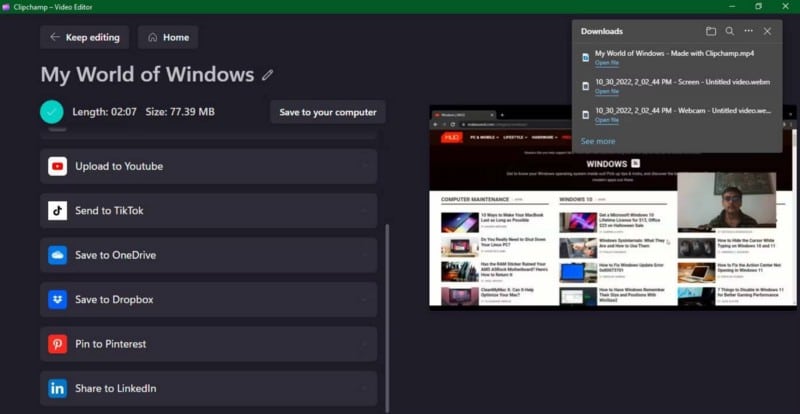Viewport: 800px width, 414px height.
Task: Expand the Upload to Youtube option
Action: point(209,166)
